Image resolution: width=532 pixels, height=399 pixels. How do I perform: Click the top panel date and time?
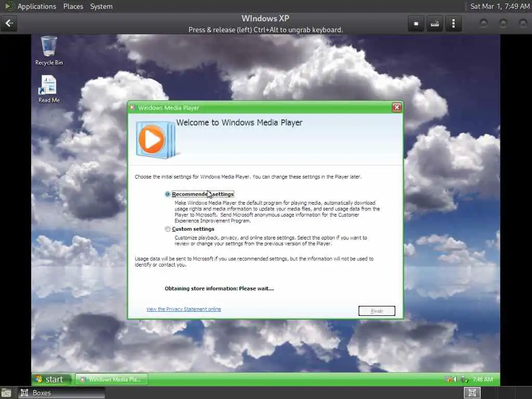(500, 6)
